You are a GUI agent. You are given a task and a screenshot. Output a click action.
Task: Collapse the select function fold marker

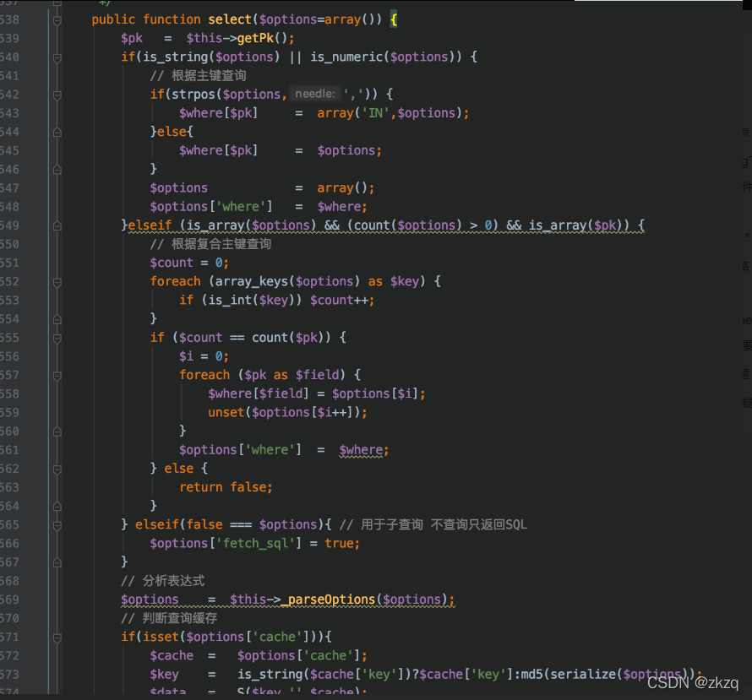click(x=57, y=20)
